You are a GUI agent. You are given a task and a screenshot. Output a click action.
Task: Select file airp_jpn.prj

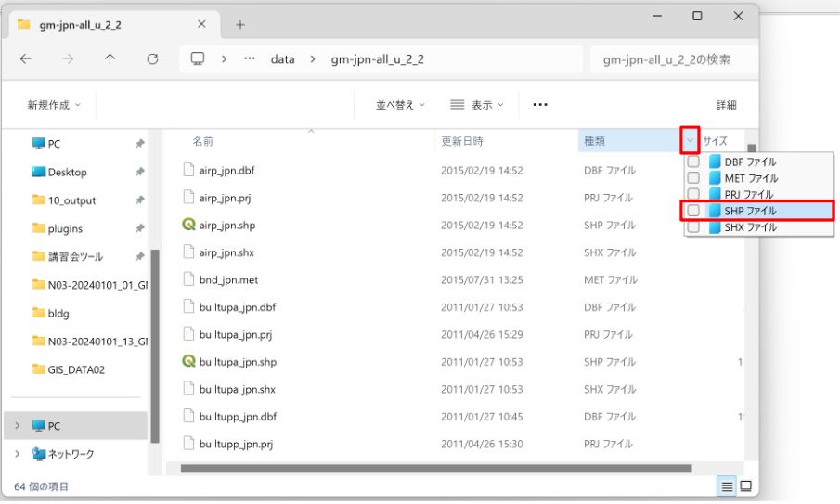(x=225, y=198)
